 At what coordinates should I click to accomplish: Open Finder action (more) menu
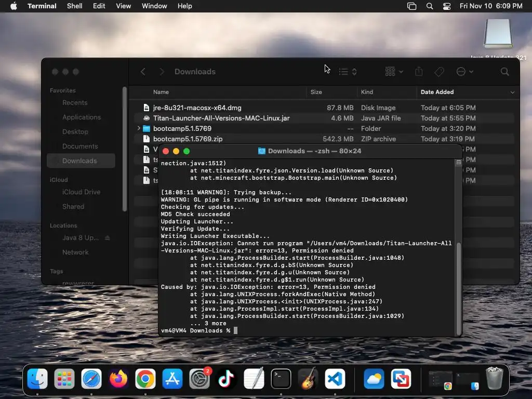[x=464, y=72]
